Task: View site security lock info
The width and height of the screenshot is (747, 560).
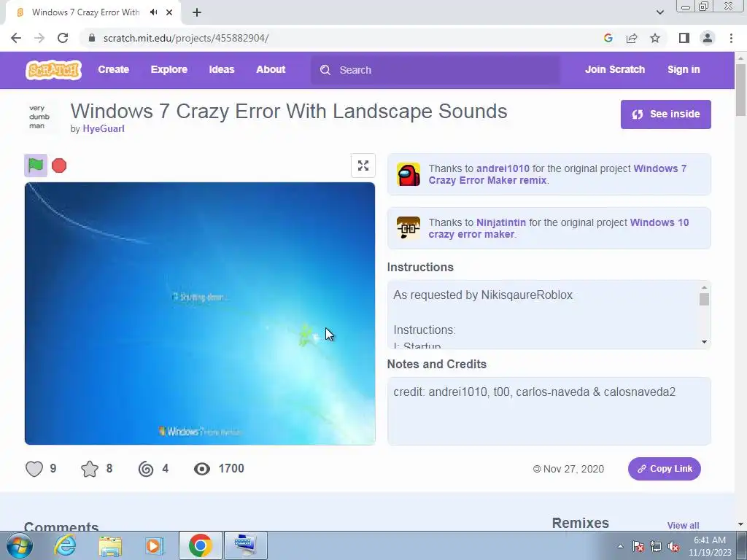Action: pos(92,38)
